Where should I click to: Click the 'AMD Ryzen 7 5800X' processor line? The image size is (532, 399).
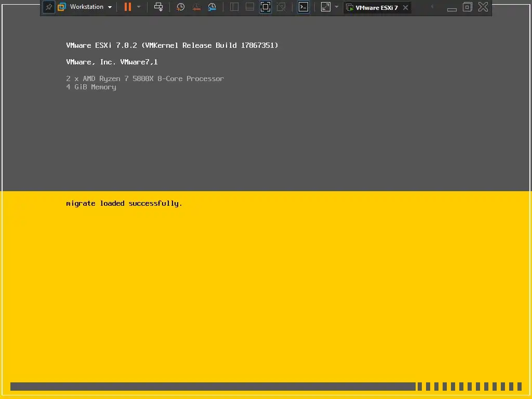(145, 79)
